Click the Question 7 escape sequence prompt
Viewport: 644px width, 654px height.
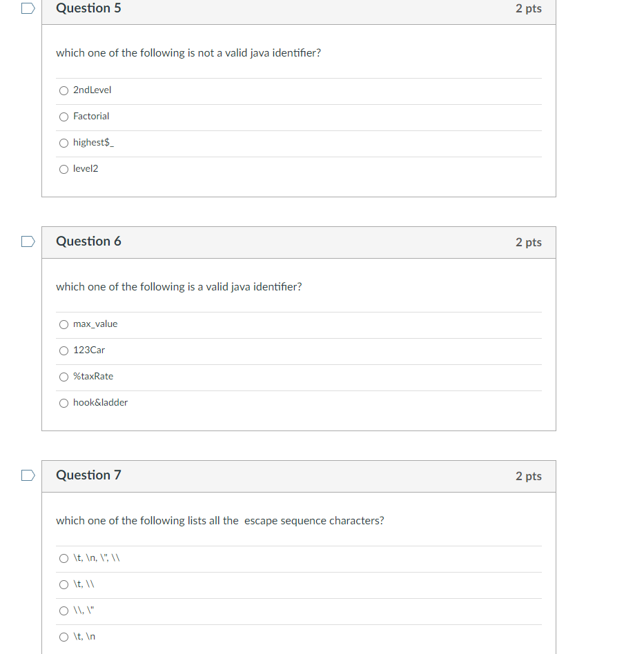click(220, 521)
